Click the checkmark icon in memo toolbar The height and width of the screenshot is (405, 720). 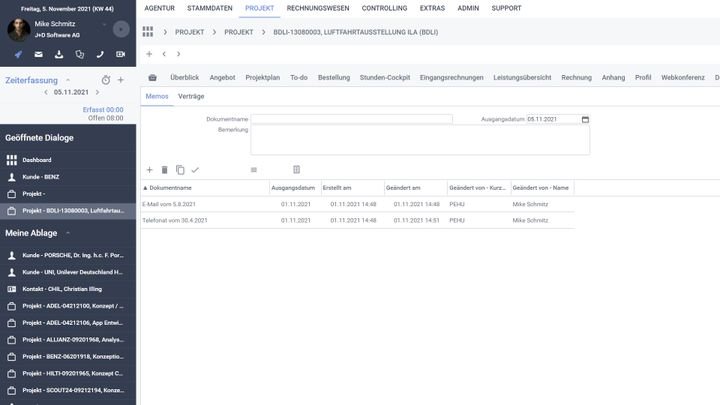(195, 170)
